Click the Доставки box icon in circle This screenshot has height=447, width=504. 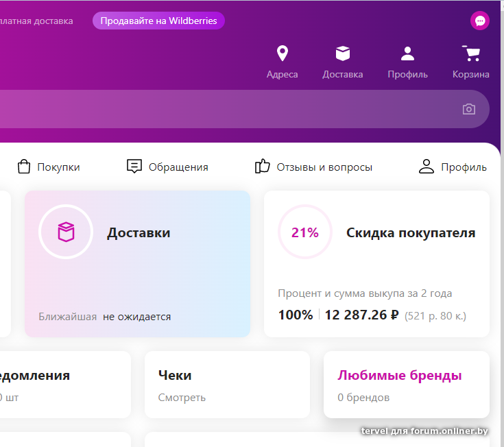coord(66,232)
